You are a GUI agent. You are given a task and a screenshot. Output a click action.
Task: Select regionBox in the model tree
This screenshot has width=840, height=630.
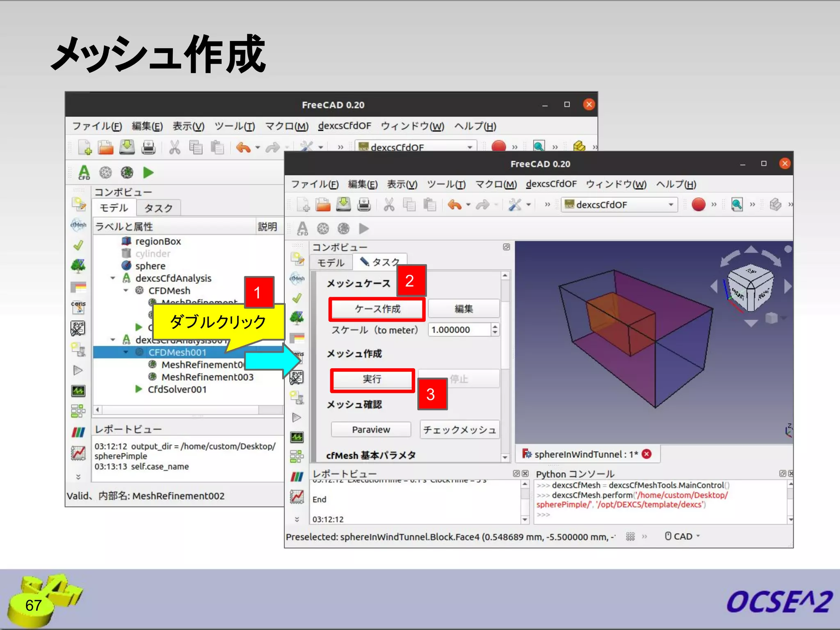coord(158,241)
